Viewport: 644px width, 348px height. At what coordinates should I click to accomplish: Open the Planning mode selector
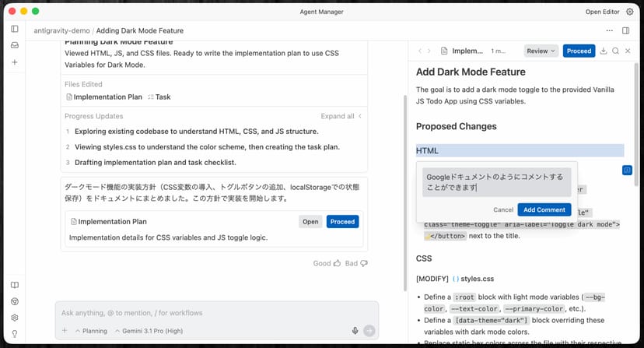click(91, 331)
